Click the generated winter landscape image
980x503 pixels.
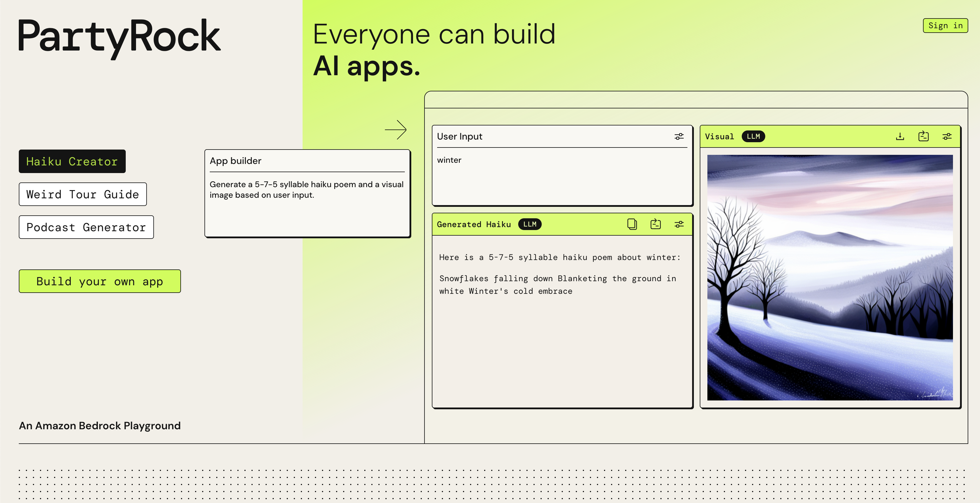(830, 277)
